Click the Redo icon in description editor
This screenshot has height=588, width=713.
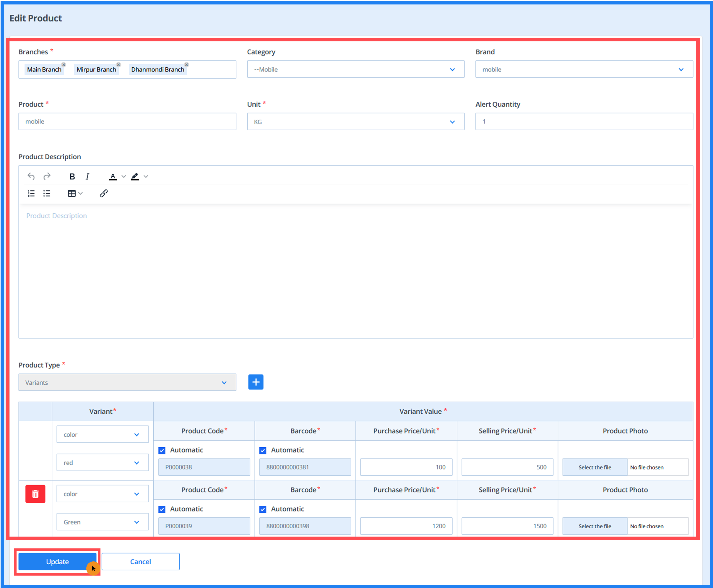[x=47, y=176]
